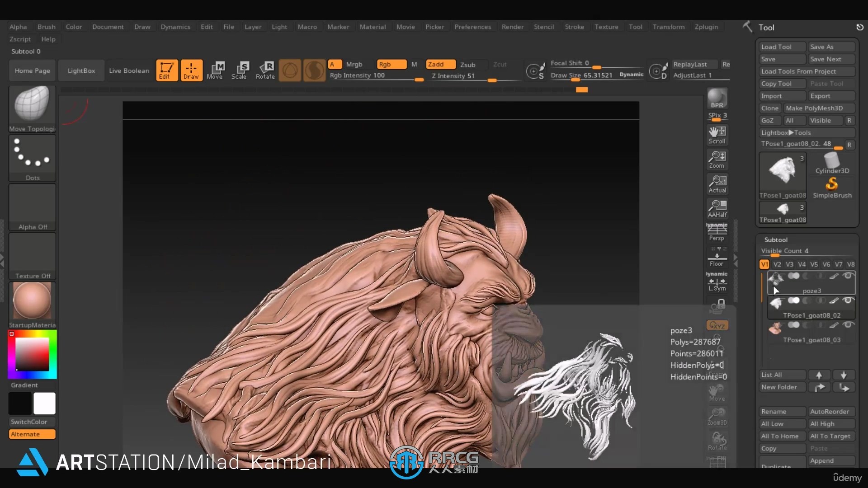The image size is (868, 488).
Task: Open the Transform menu
Action: click(668, 27)
